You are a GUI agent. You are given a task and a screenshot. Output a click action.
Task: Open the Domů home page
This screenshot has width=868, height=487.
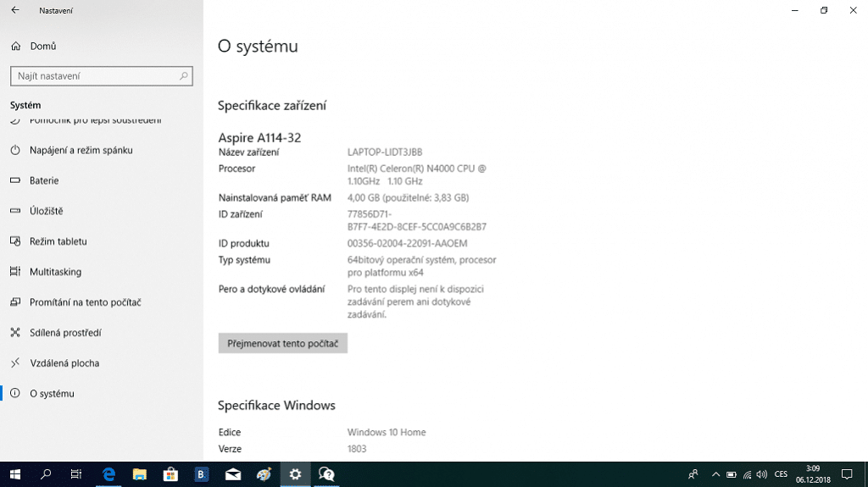tap(43, 47)
